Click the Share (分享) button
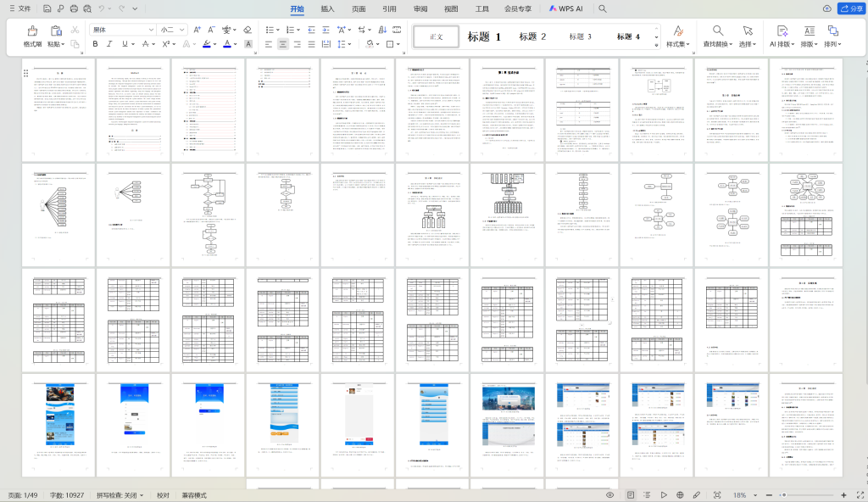Screen dimensions: 868x502 tap(851, 8)
